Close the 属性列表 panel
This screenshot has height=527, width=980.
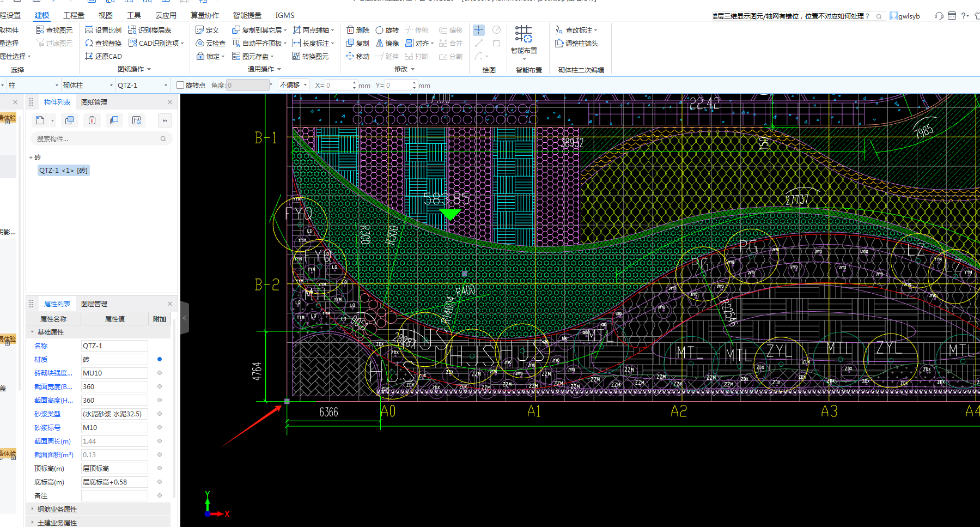pos(170,304)
